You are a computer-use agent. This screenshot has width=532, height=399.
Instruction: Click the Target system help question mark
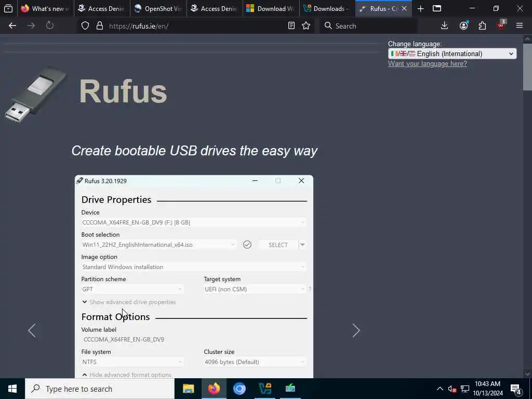310,289
